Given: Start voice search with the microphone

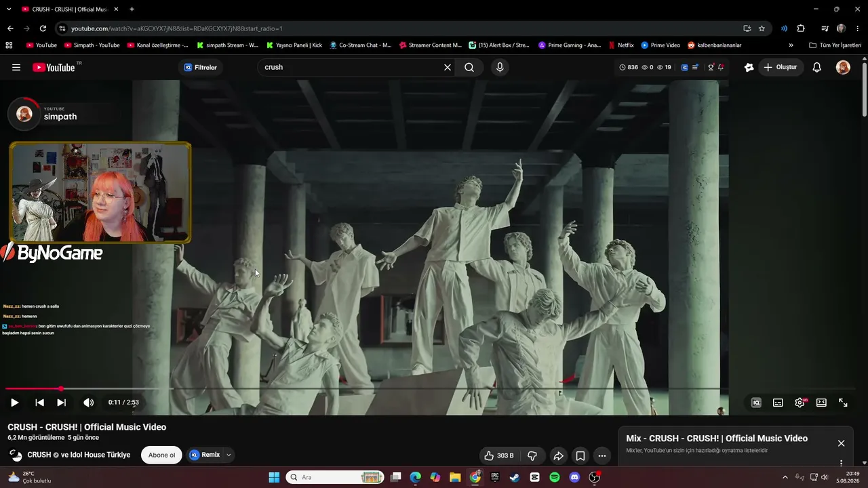Looking at the screenshot, I should coord(500,67).
